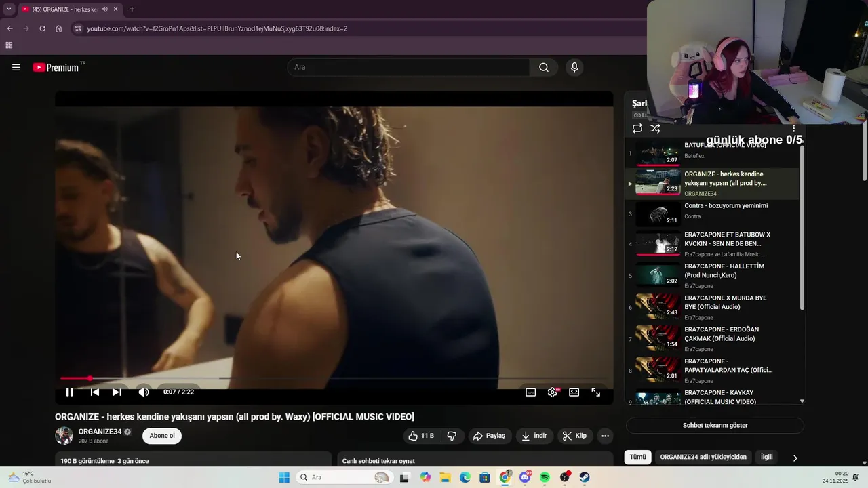Image resolution: width=868 pixels, height=488 pixels.
Task: Enter fullscreen mode
Action: [596, 392]
